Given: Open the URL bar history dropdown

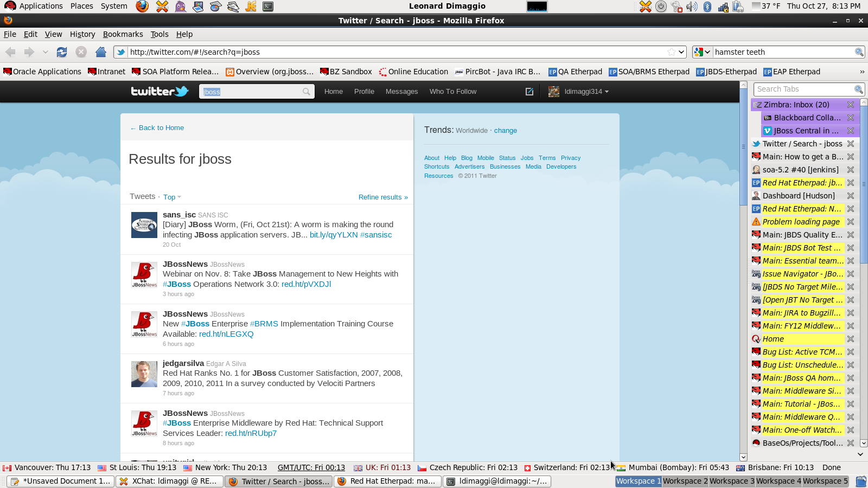Looking at the screenshot, I should pyautogui.click(x=682, y=52).
